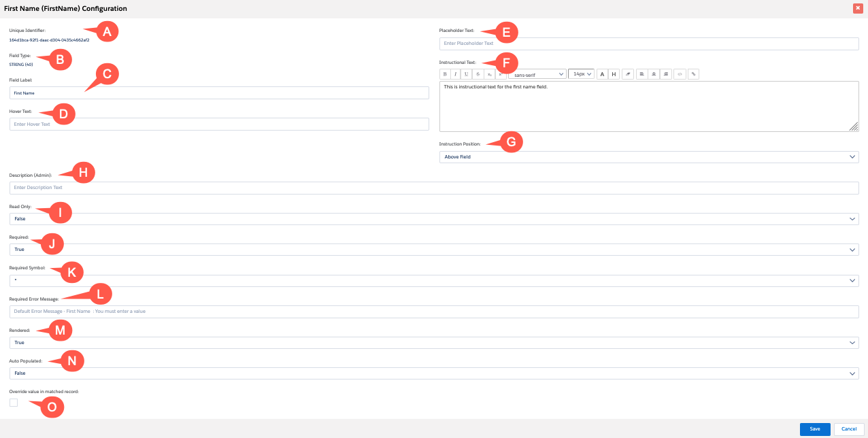Click the underline formatting icon
This screenshot has height=438, width=868.
[467, 74]
